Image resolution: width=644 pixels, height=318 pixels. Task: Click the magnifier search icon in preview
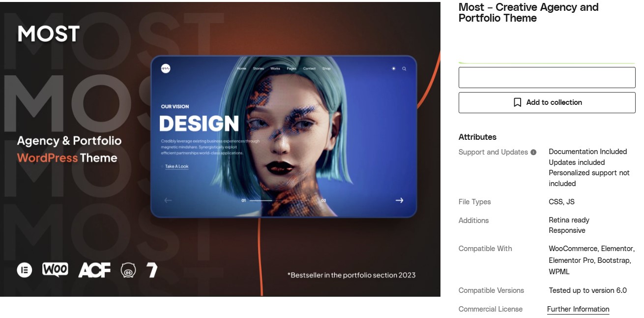404,69
